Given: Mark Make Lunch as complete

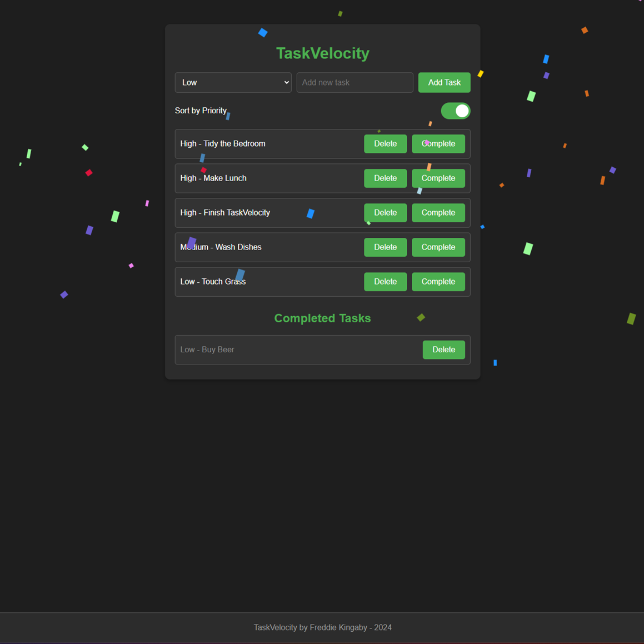Looking at the screenshot, I should [x=438, y=178].
